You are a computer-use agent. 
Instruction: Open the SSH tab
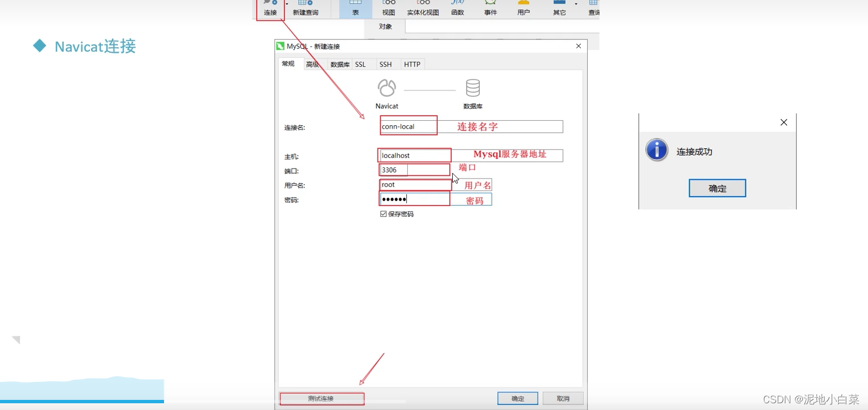click(385, 65)
